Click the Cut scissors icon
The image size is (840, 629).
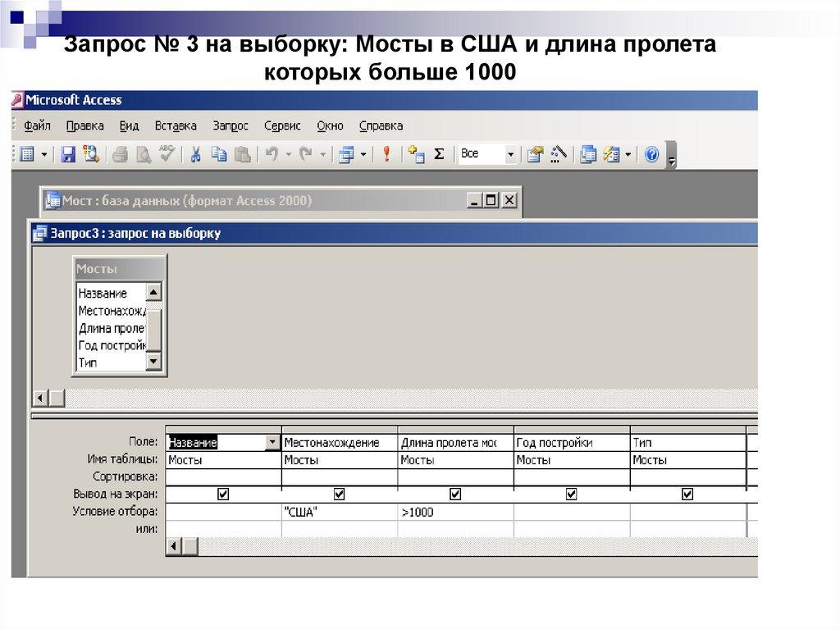196,154
